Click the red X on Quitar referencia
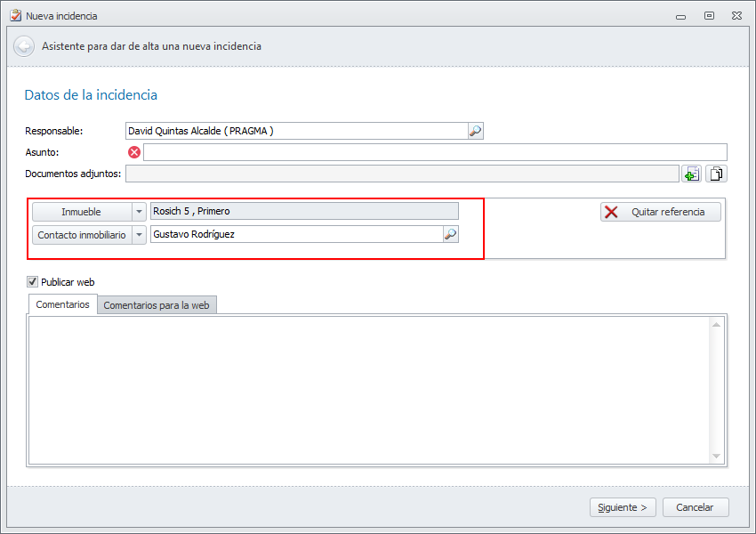The image size is (756, 534). click(611, 212)
